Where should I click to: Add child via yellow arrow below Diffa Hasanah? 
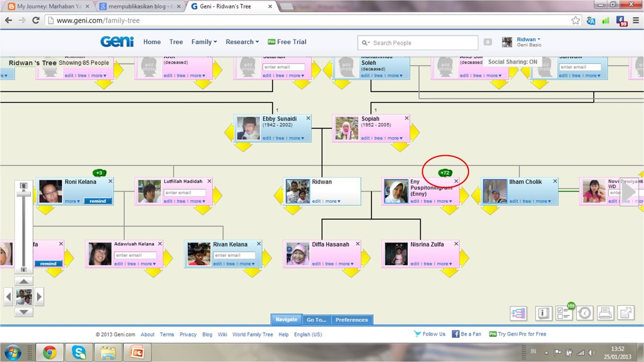[350, 272]
